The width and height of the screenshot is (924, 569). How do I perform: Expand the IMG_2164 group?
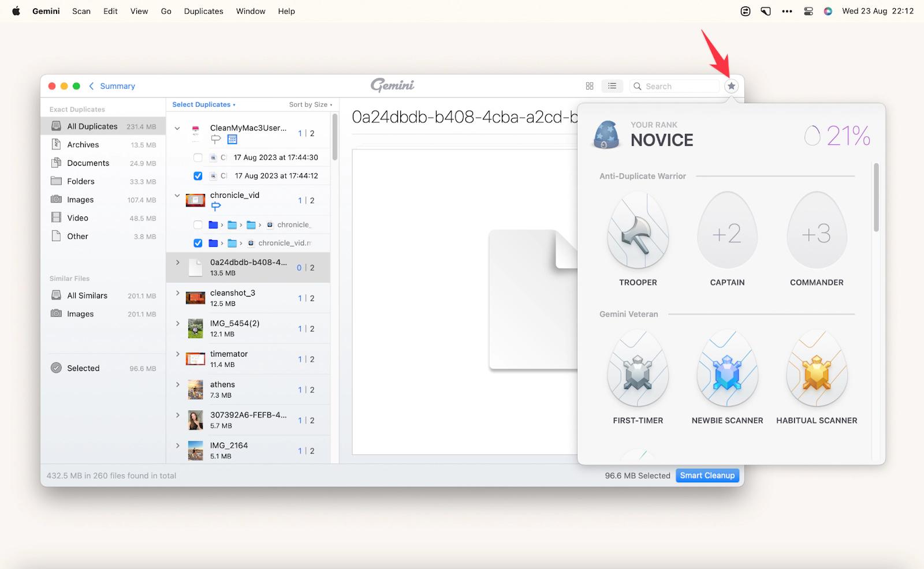click(x=177, y=446)
